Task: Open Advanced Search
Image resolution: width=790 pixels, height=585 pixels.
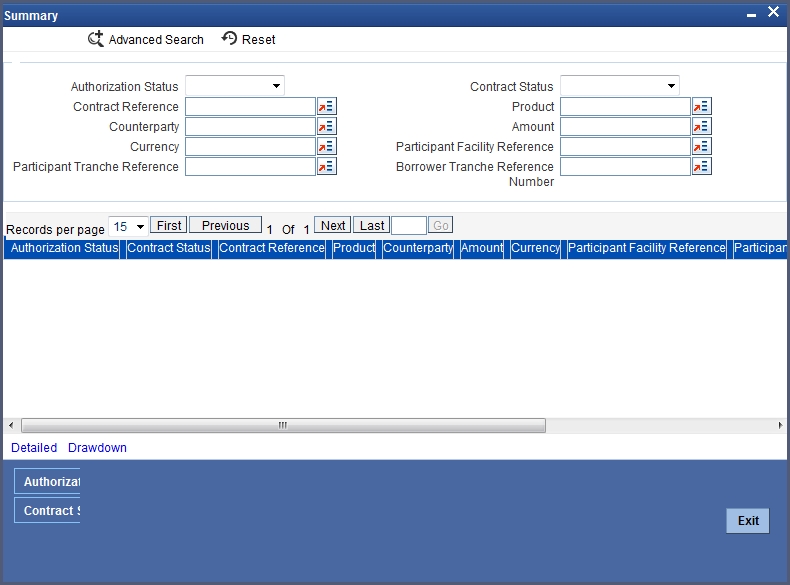Action: click(146, 39)
